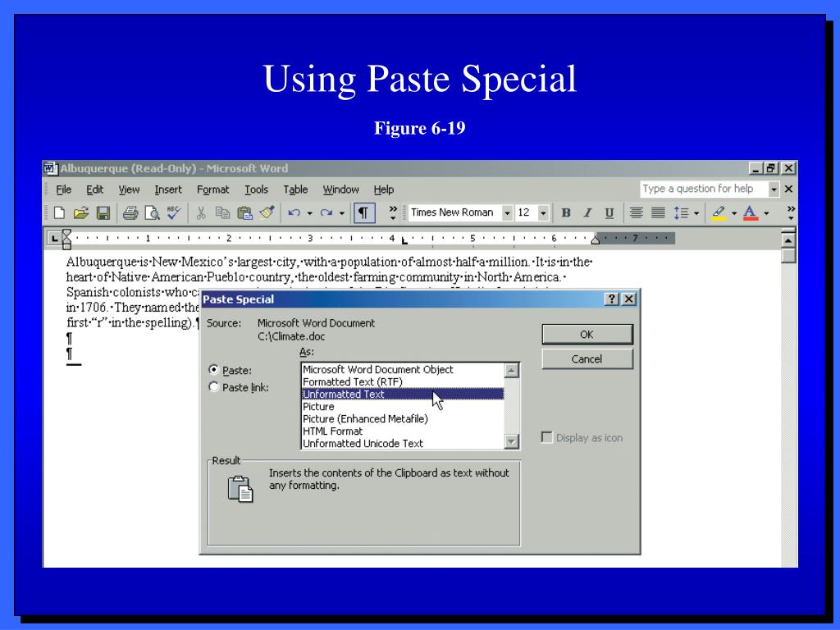Expand the help question box dropdown
Image resolution: width=840 pixels, height=630 pixels.
774,189
